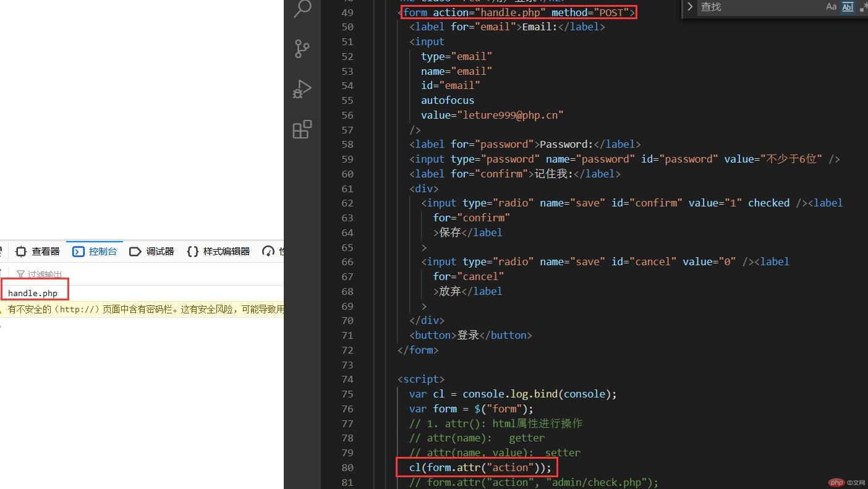Select the handle.php console output line
This screenshot has height=489, width=868.
33,293
